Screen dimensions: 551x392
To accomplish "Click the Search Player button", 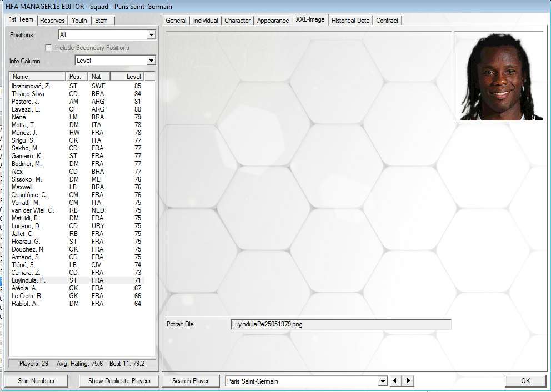I will pyautogui.click(x=191, y=381).
